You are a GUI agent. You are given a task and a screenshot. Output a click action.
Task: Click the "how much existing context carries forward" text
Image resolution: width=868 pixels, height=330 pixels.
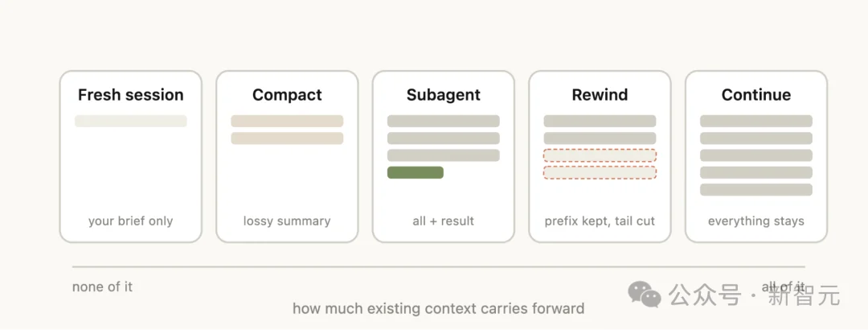pos(438,308)
